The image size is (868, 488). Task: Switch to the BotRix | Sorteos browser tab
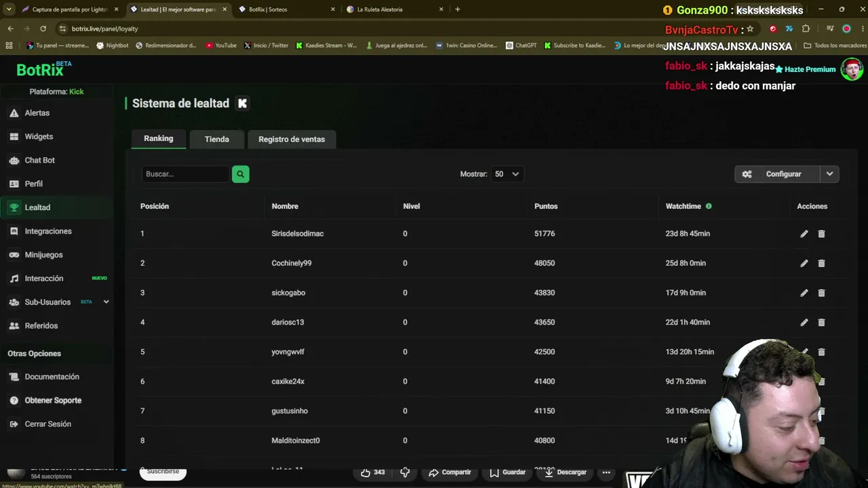coord(286,9)
